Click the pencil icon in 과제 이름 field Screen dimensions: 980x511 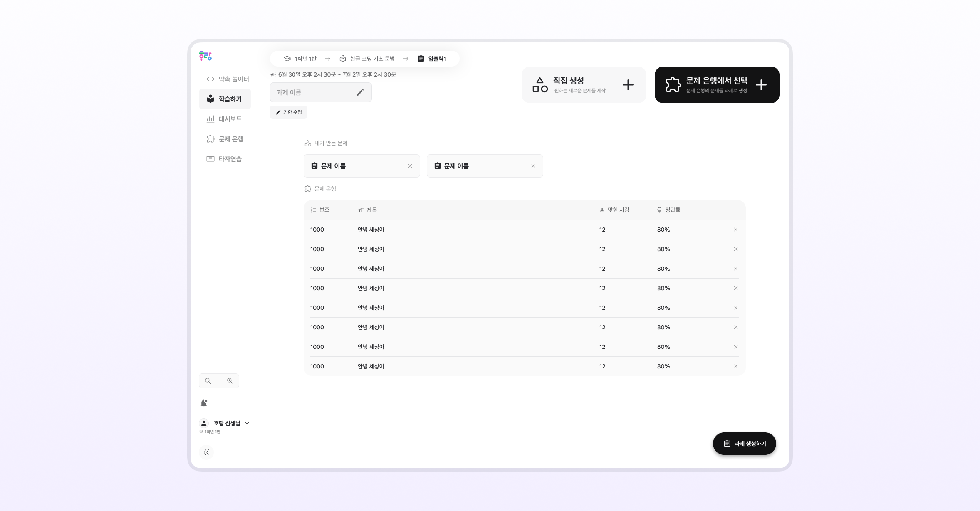(x=360, y=92)
